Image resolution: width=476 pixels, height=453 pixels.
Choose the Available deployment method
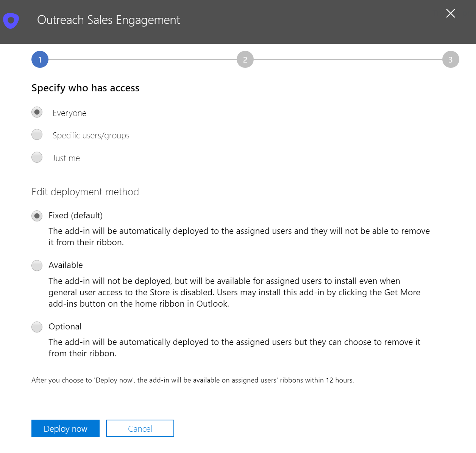[x=37, y=265]
